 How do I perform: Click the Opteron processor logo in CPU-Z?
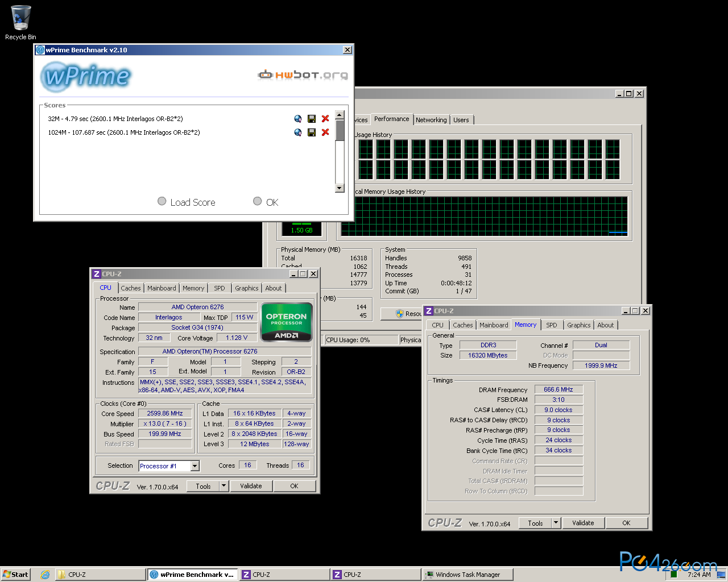pos(287,323)
